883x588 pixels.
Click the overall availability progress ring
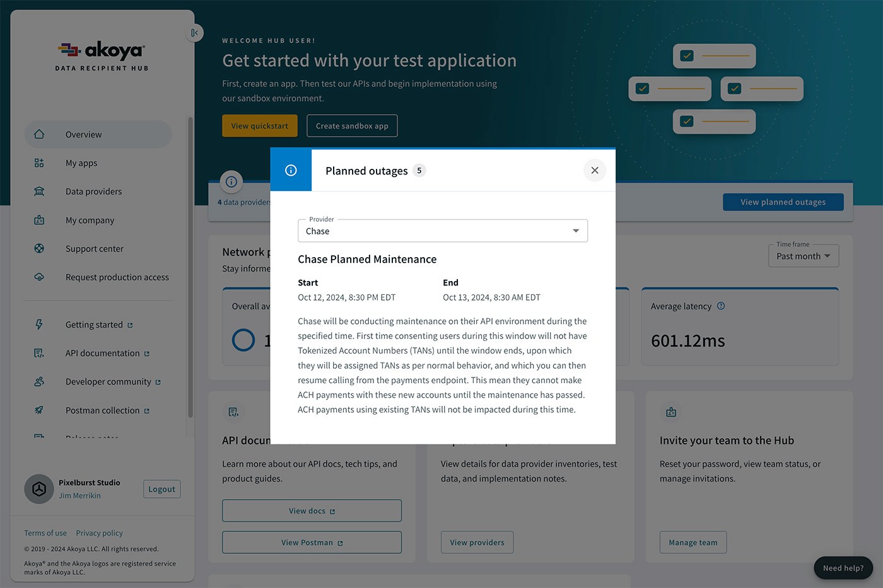tap(243, 340)
